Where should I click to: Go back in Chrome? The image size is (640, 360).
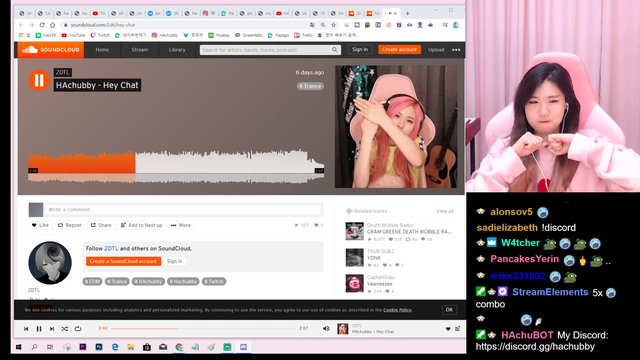point(21,25)
